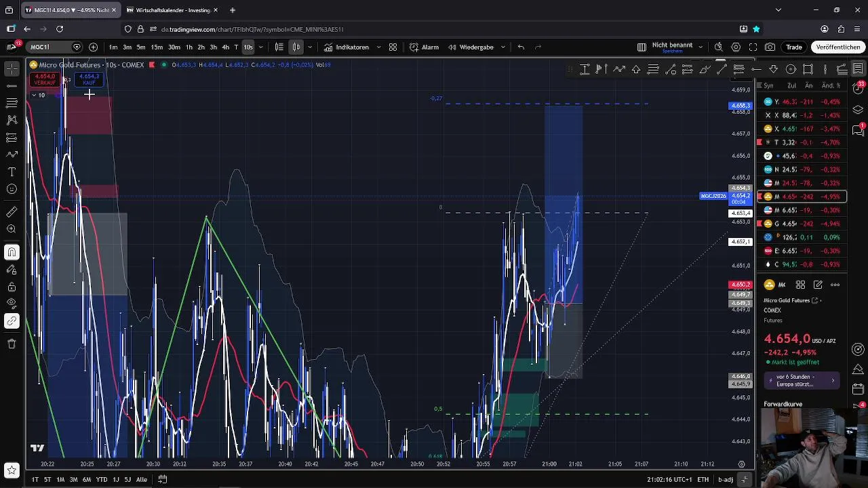Screen dimensions: 868x488
Task: Toggle lock all drawing tools
Action: pyautogui.click(x=12, y=287)
